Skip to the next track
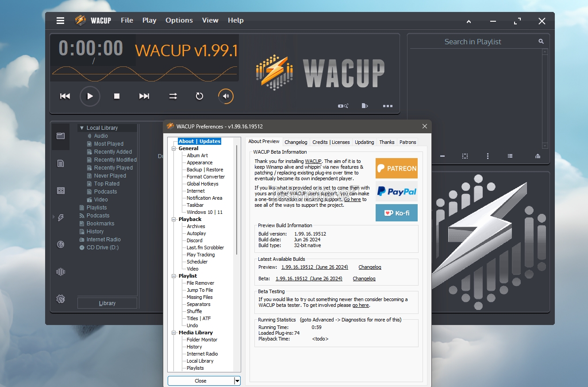This screenshot has width=588, height=387. [144, 96]
